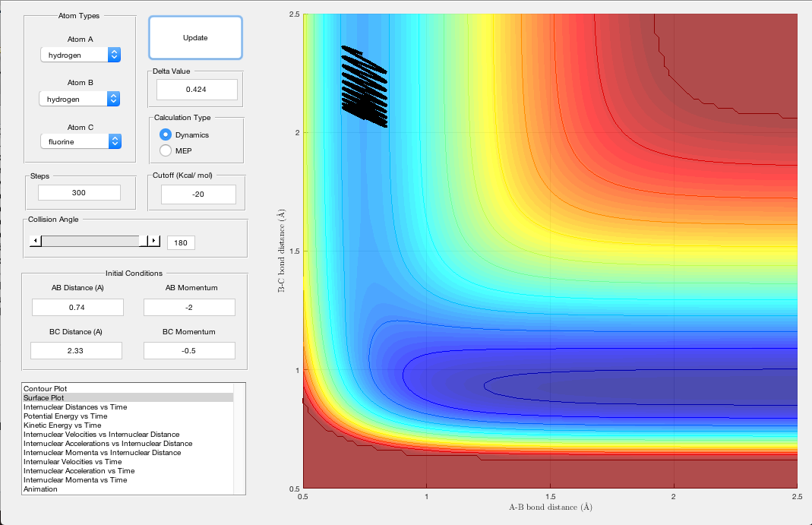Viewport: 812px width, 525px height.
Task: Select the Dynamics calculation type
Action: [x=166, y=134]
